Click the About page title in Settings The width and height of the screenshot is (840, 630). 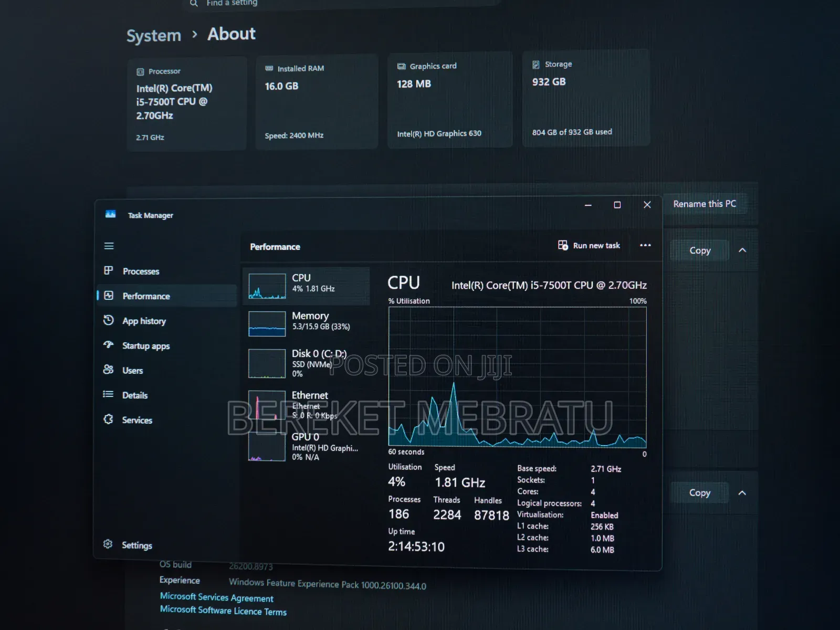point(232,34)
